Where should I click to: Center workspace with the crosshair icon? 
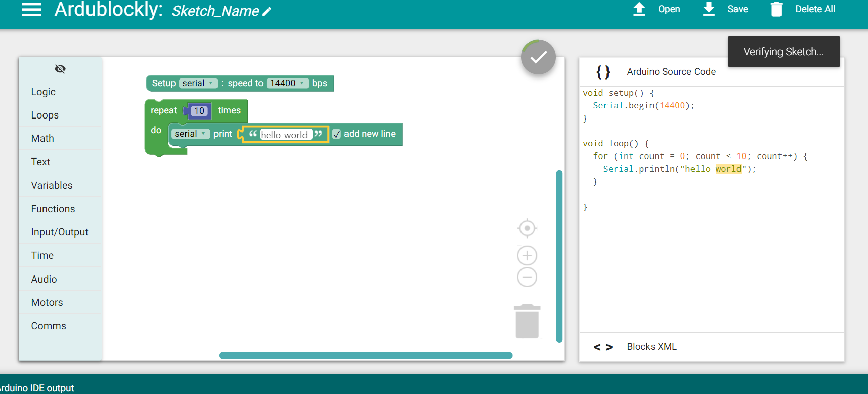(527, 228)
